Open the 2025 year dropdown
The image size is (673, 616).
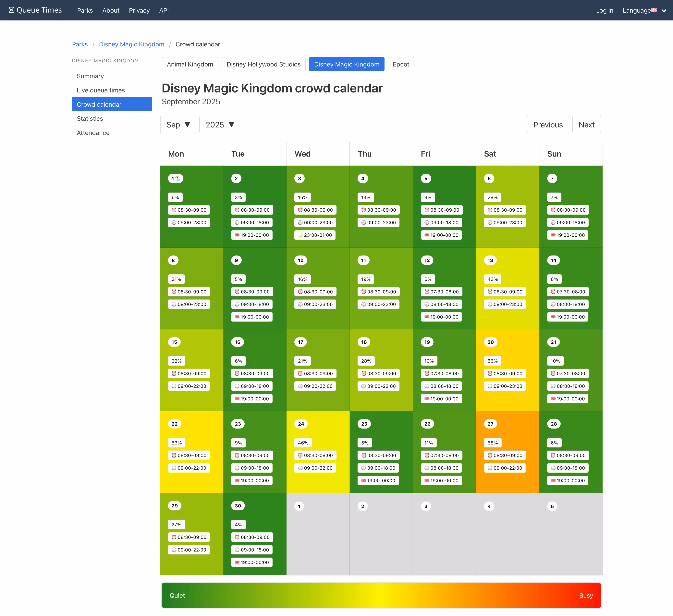(219, 125)
